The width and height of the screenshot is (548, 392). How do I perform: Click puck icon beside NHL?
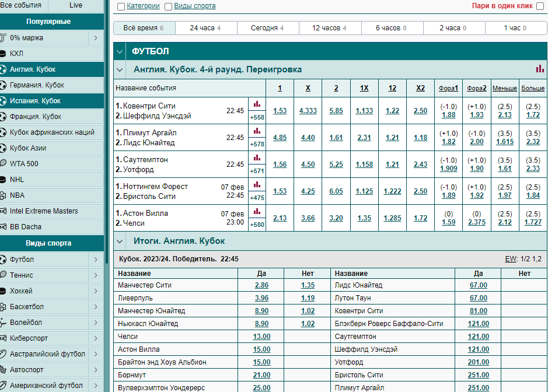click(x=3, y=180)
